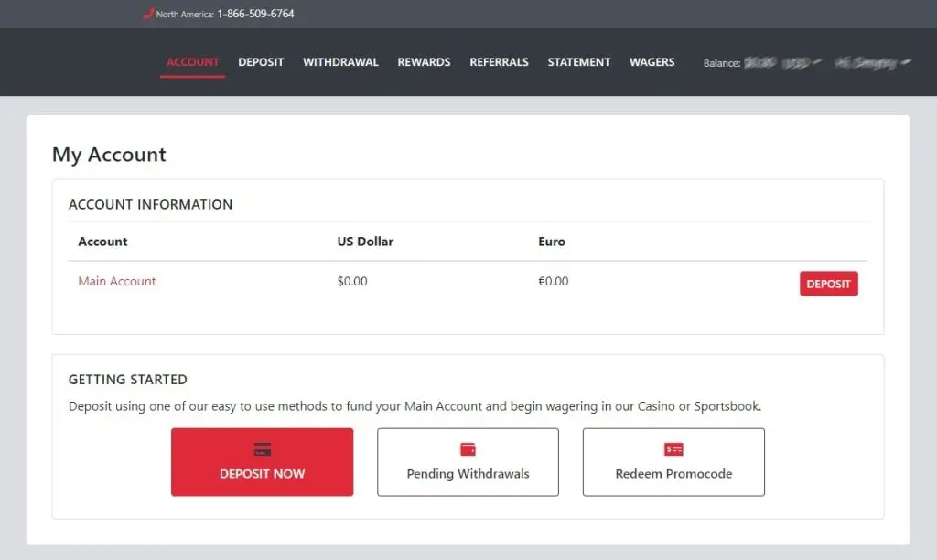Screen dimensions: 937x560
Task: Click the credit card icon on DEPOSIT NOW
Action: [x=263, y=449]
